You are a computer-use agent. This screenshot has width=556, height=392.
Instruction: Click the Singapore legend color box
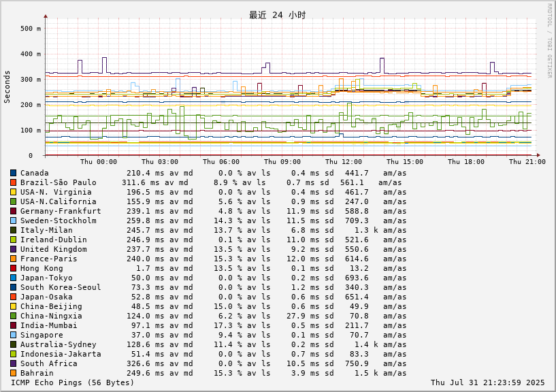click(14, 336)
